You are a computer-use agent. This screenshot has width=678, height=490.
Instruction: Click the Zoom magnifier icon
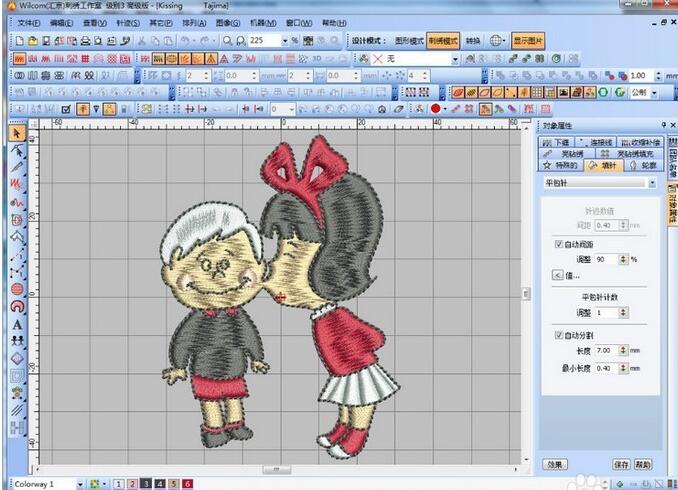(227, 41)
